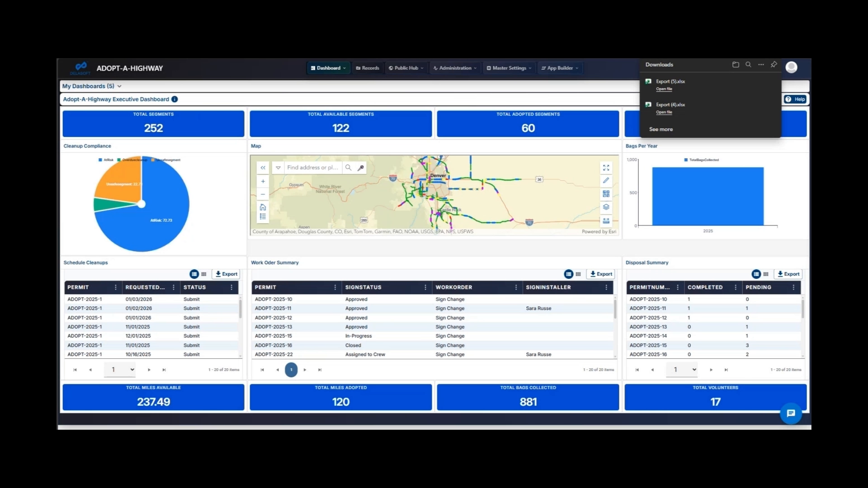Image resolution: width=868 pixels, height=488 pixels.
Task: Export the Work Order Summary table
Action: click(601, 274)
